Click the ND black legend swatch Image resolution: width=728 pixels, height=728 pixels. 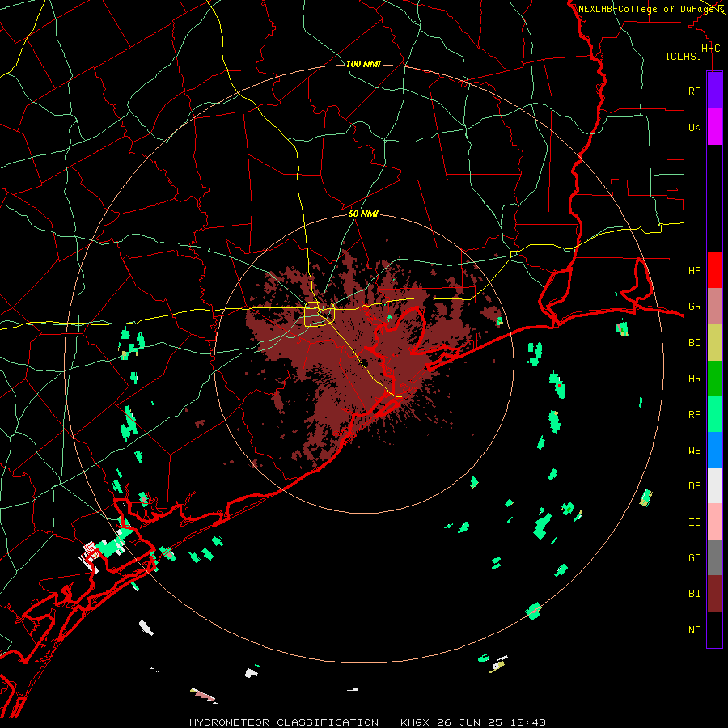pos(714,629)
